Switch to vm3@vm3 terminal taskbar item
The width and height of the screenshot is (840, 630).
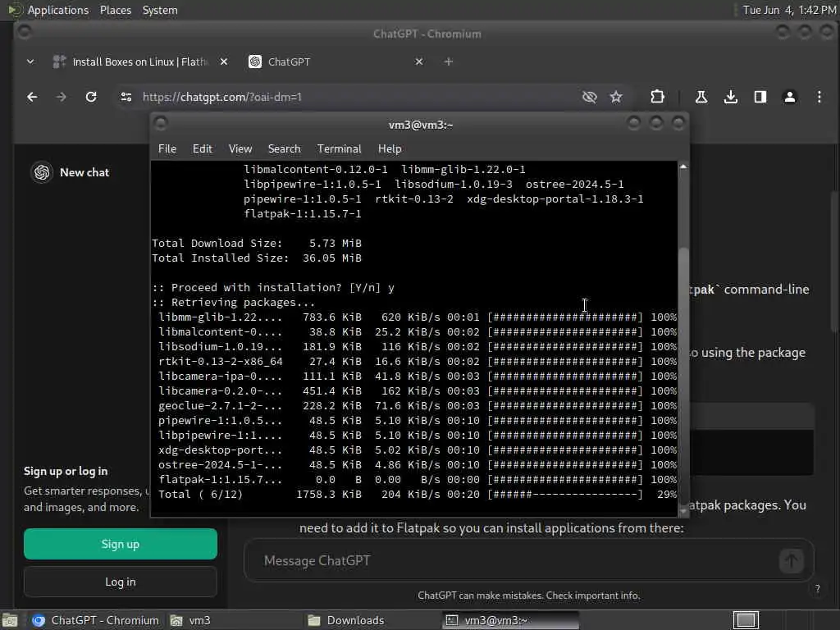pyautogui.click(x=510, y=620)
